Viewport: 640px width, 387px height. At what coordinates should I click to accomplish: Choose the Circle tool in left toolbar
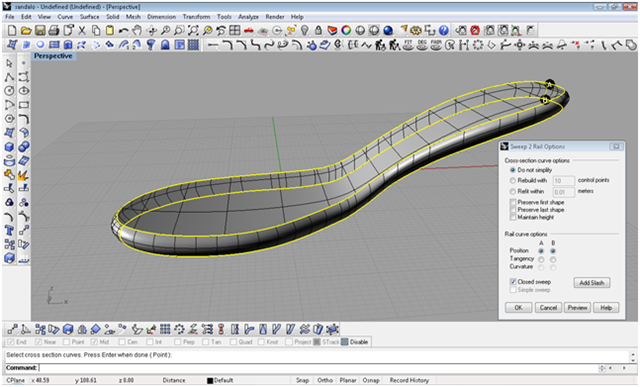coord(9,91)
